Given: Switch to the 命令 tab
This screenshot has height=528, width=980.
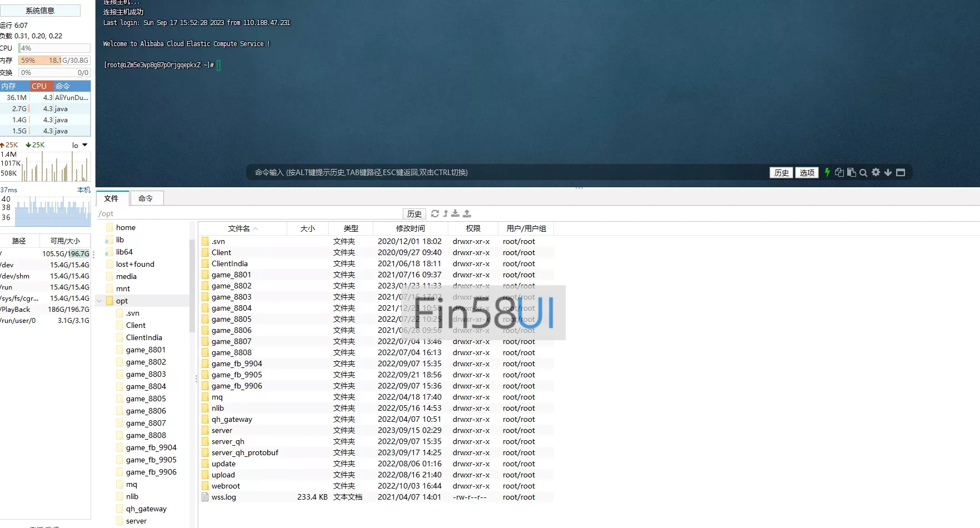Looking at the screenshot, I should [x=146, y=198].
